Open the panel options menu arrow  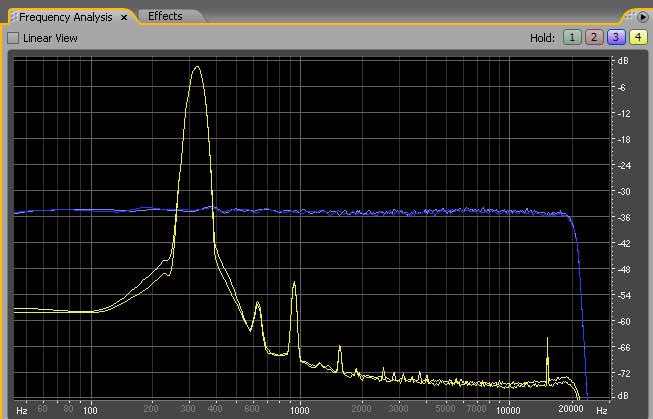click(643, 17)
